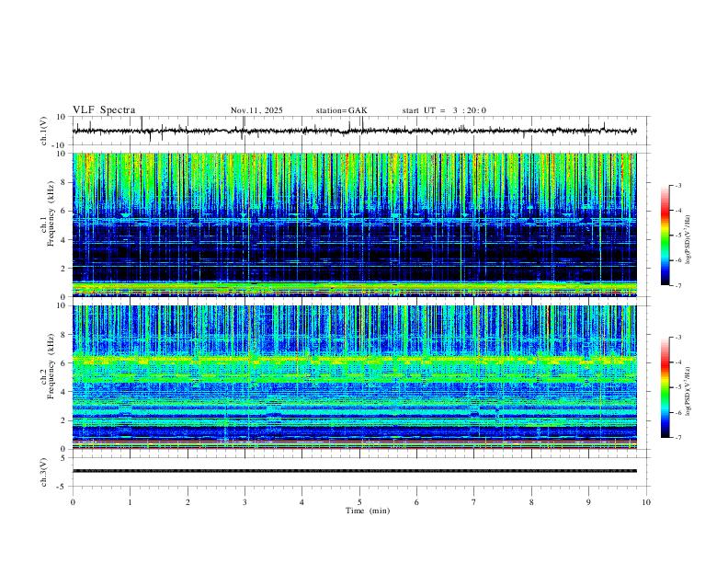
Task: Click inside the ch.1 spectrogram panel
Action: (354, 224)
